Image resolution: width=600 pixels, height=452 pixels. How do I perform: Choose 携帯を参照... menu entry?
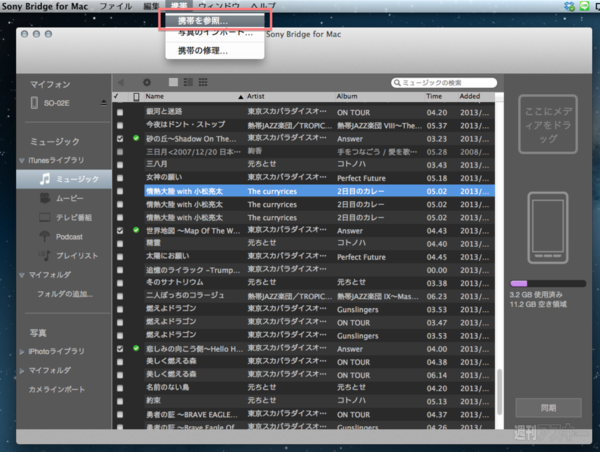pos(215,21)
